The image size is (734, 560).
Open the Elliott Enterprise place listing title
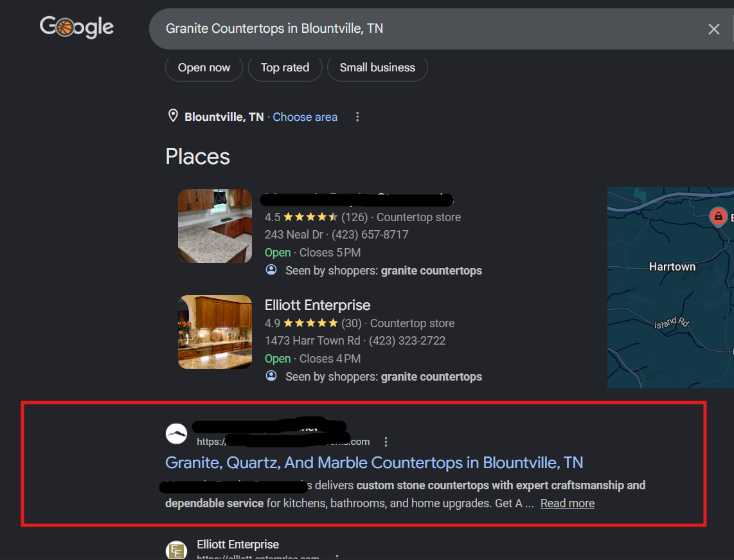pos(318,305)
